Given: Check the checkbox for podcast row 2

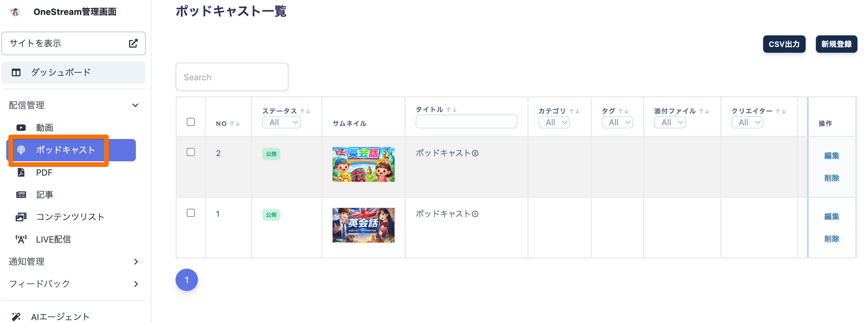Looking at the screenshot, I should (191, 152).
